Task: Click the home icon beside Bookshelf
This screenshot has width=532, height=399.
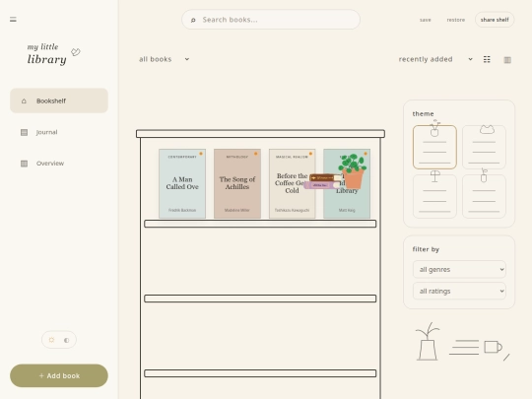Action: pyautogui.click(x=24, y=100)
